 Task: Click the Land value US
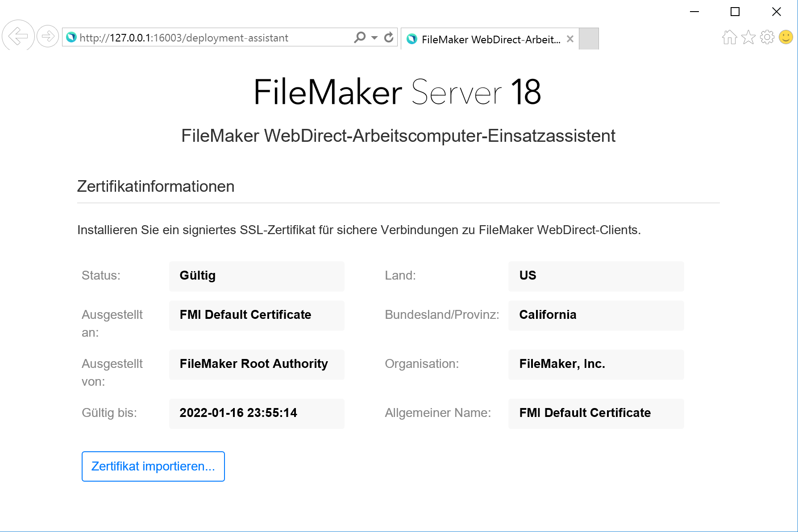(x=596, y=276)
